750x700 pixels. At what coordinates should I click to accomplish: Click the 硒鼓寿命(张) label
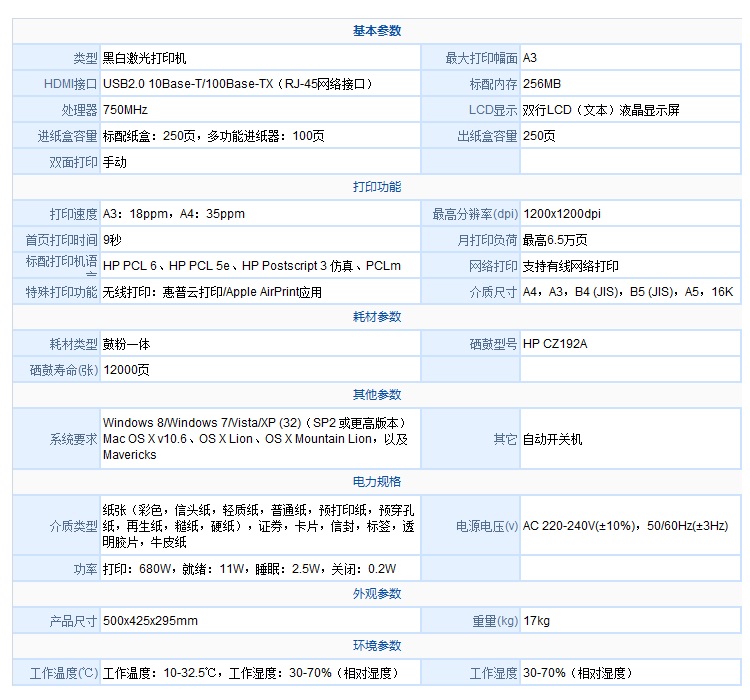point(64,370)
